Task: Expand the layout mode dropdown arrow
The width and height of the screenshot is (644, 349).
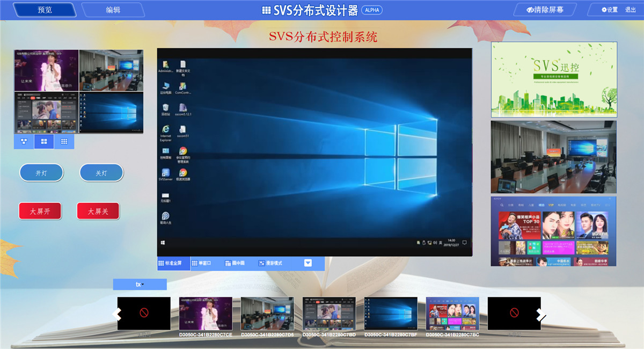Action: 308,263
